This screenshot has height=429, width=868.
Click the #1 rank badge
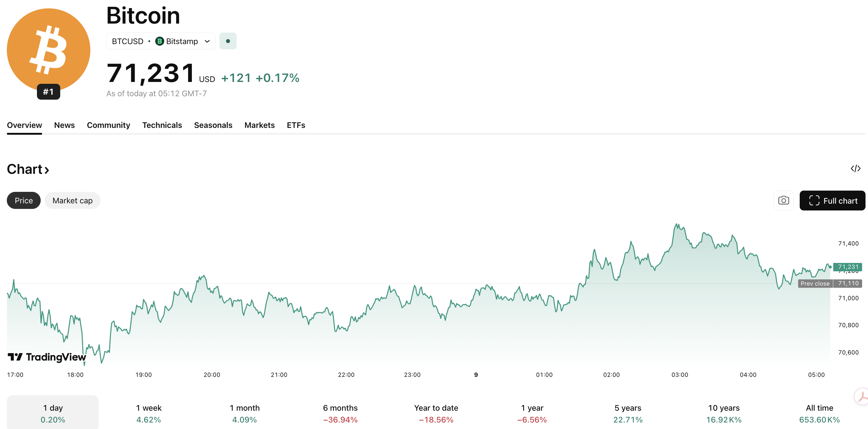(48, 91)
